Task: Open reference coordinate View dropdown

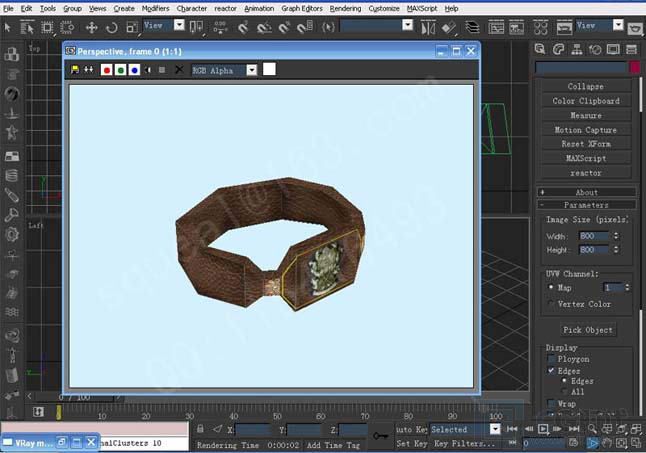Action: point(179,26)
